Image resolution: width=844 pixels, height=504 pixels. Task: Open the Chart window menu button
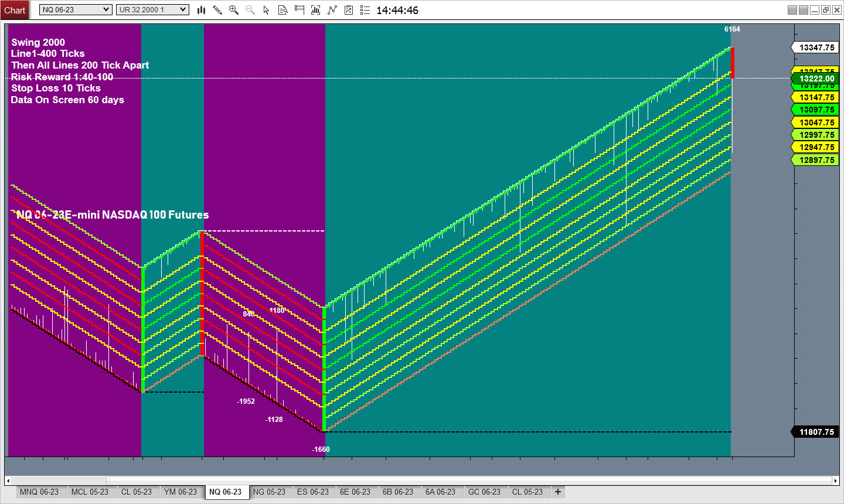coord(15,10)
